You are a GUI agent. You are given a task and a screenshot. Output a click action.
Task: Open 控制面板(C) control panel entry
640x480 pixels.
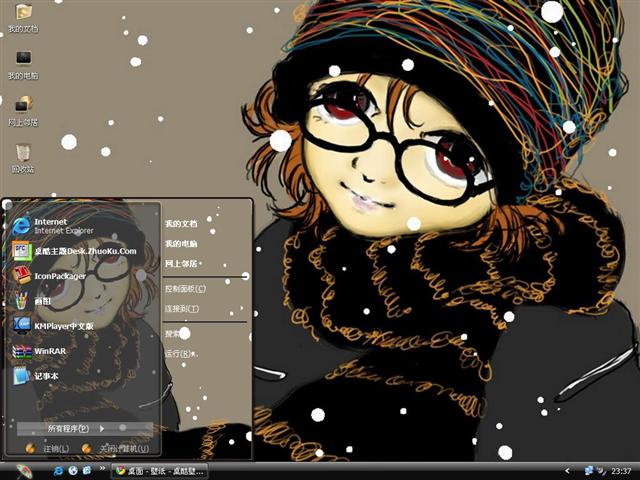185,289
